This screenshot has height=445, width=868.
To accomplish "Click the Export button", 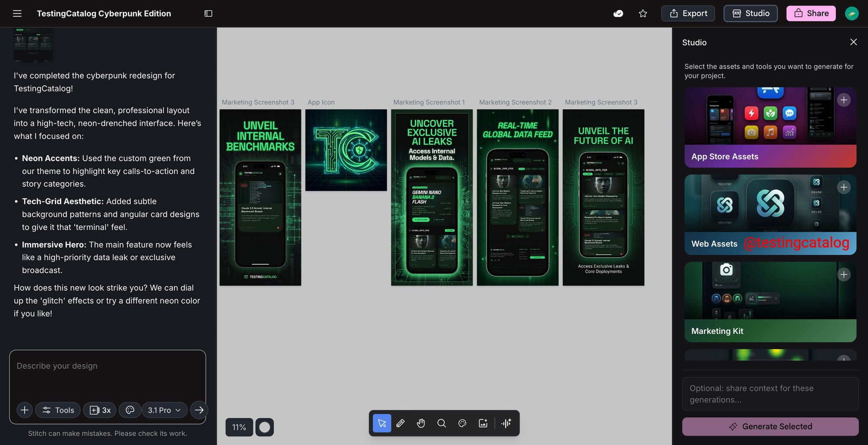I will [688, 13].
